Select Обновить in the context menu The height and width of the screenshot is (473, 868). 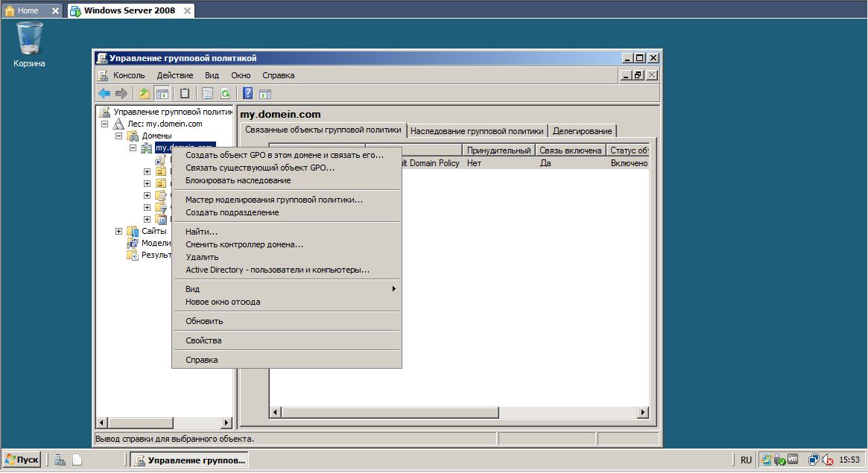click(x=287, y=322)
